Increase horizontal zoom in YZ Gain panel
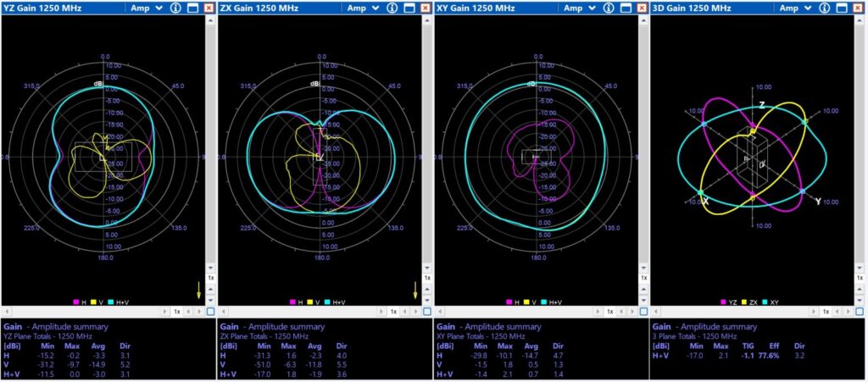The image size is (868, 382). pos(199,311)
